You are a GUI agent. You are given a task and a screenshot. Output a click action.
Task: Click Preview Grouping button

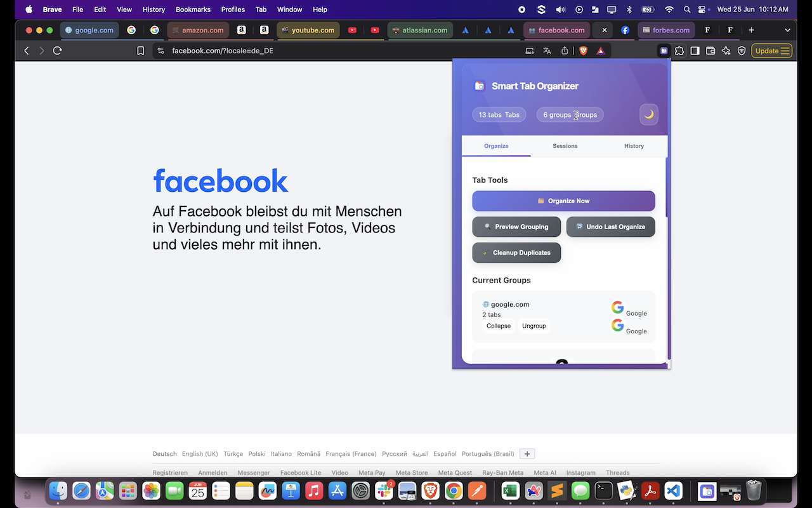pos(516,227)
